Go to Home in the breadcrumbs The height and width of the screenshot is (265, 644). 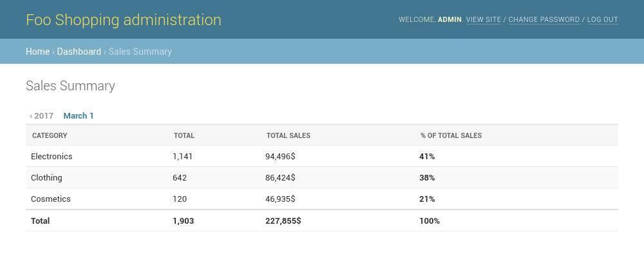(37, 52)
